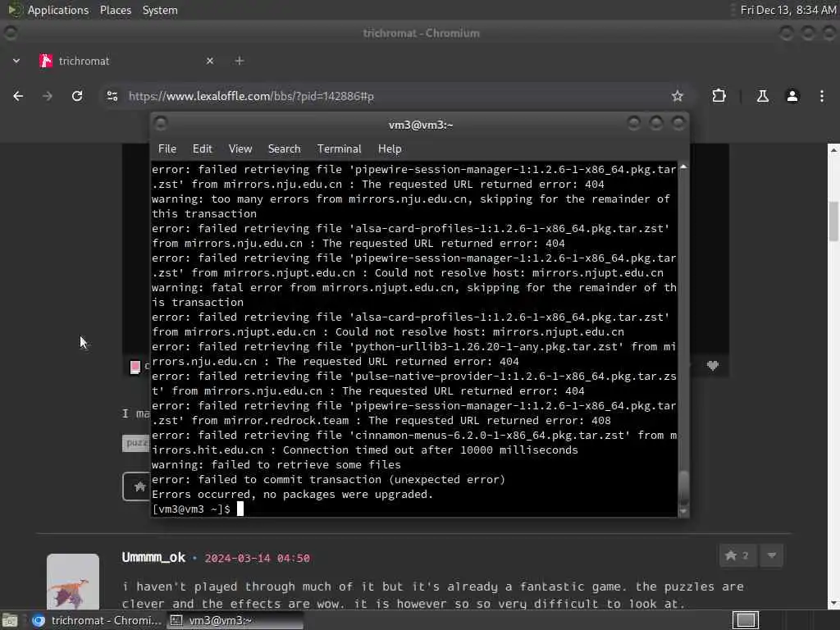
Task: Click the heart icon beside the cart
Action: tap(713, 365)
